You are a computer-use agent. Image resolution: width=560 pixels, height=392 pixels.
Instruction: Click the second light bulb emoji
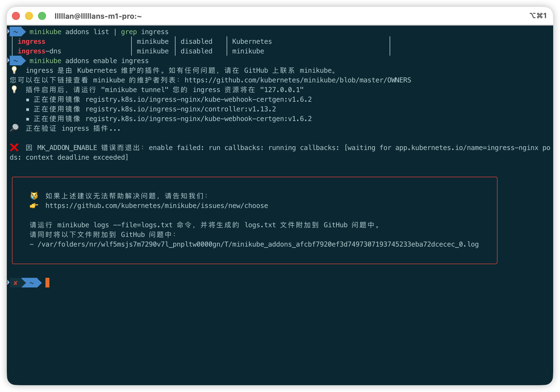(14, 89)
